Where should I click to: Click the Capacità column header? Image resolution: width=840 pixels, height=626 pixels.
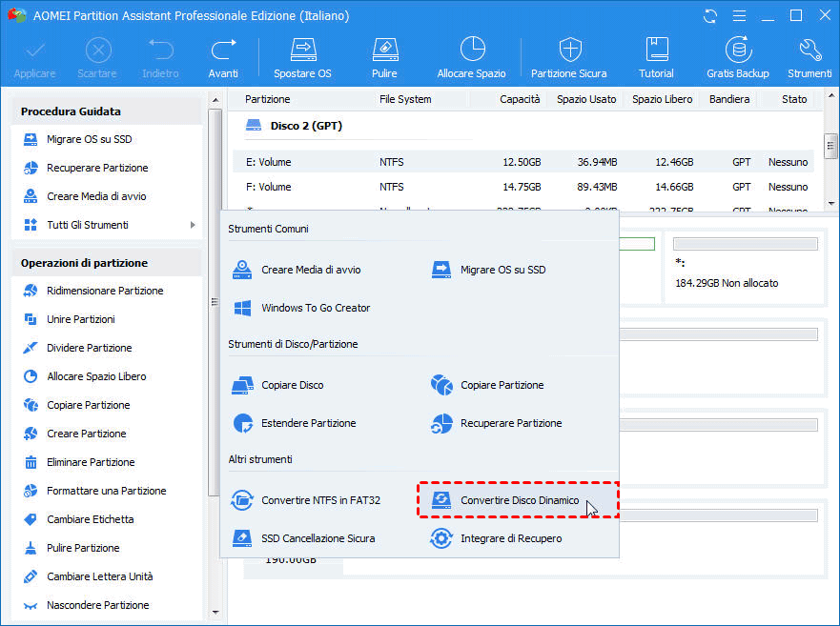tap(520, 99)
